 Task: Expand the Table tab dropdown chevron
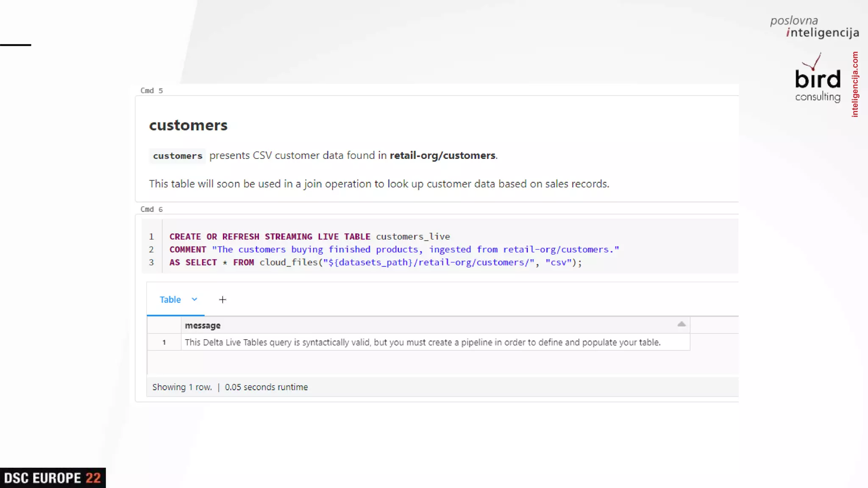195,299
